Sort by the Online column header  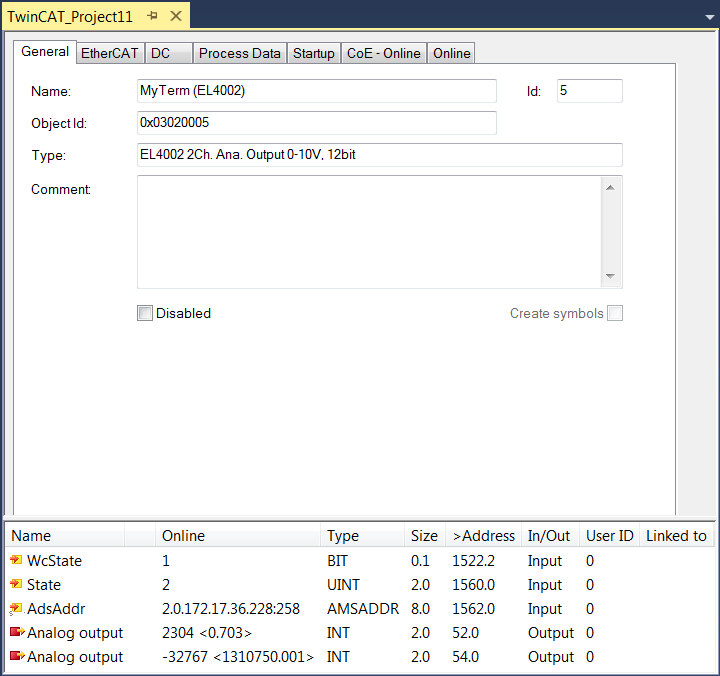237,535
